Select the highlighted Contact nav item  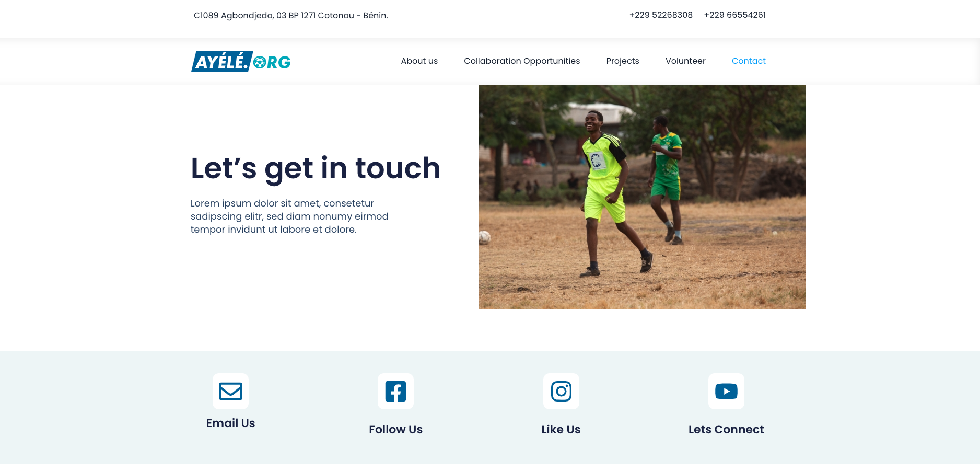pos(749,61)
